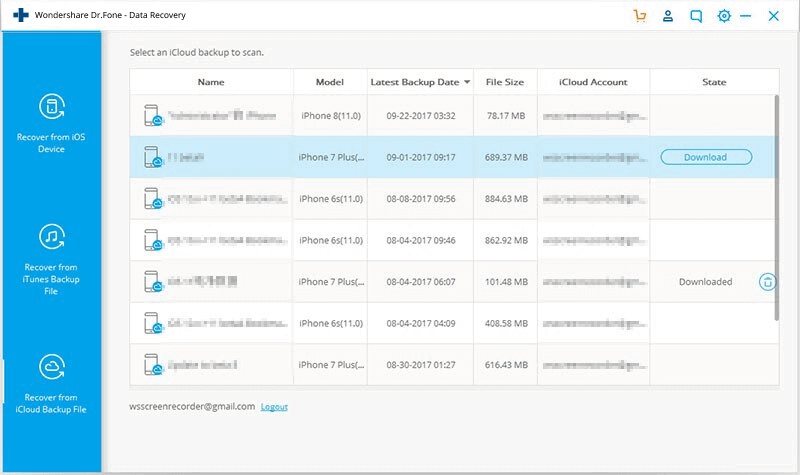Delete the downloaded backup with trash icon
This screenshot has width=800, height=475.
(x=766, y=282)
